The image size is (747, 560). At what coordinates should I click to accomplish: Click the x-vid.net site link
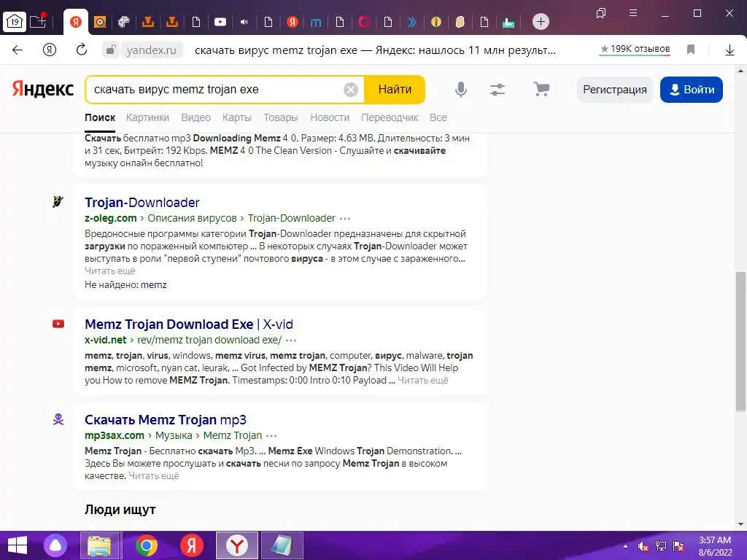105,340
